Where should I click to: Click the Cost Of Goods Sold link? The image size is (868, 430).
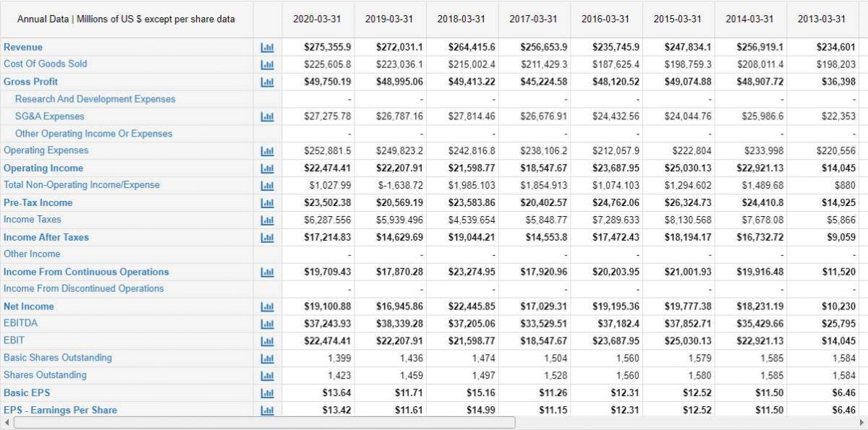click(46, 64)
